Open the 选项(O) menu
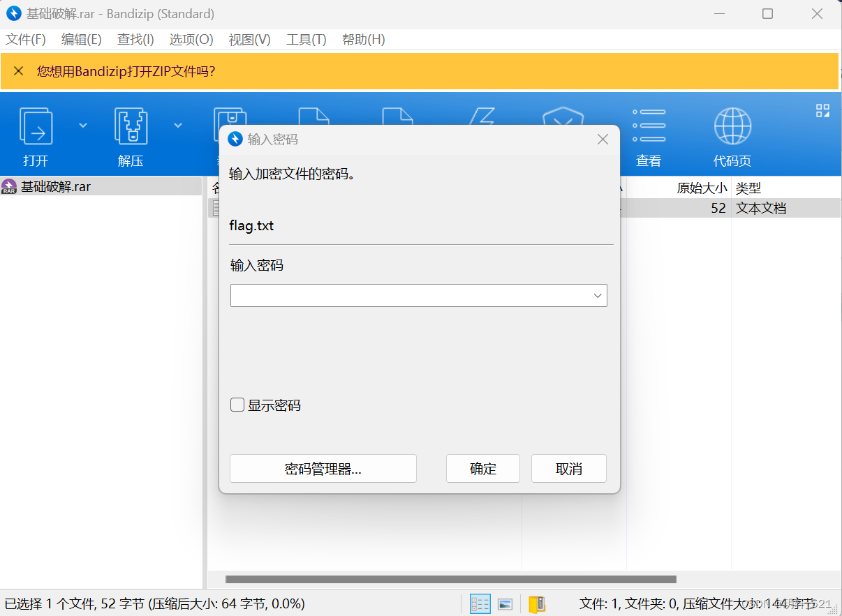842x616 pixels. click(x=191, y=40)
